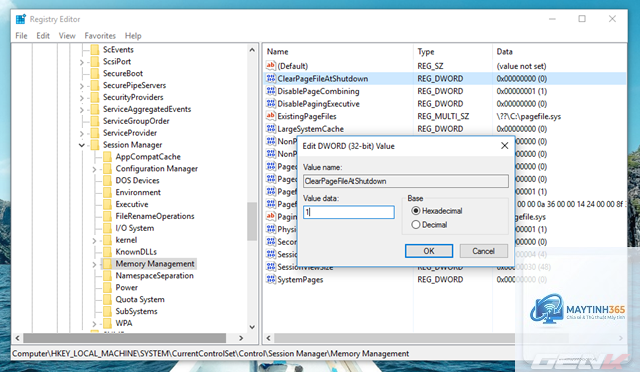Confirm the DWORD value with OK

point(429,251)
